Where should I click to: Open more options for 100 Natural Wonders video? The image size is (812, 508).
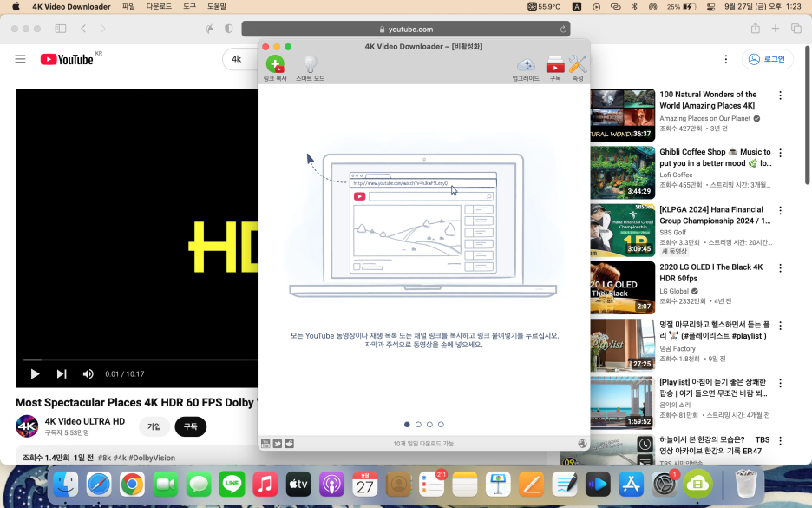tap(781, 95)
